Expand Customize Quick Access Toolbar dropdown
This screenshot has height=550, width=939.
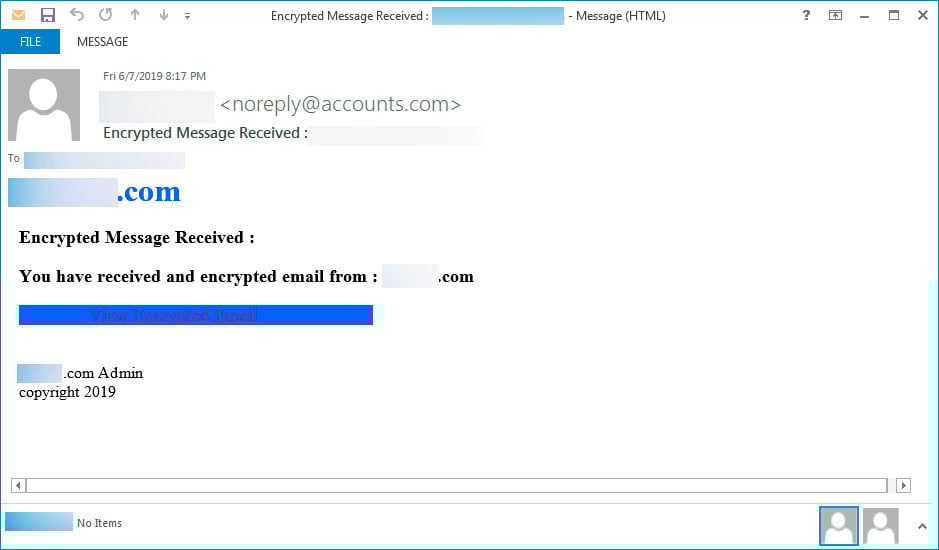click(187, 16)
